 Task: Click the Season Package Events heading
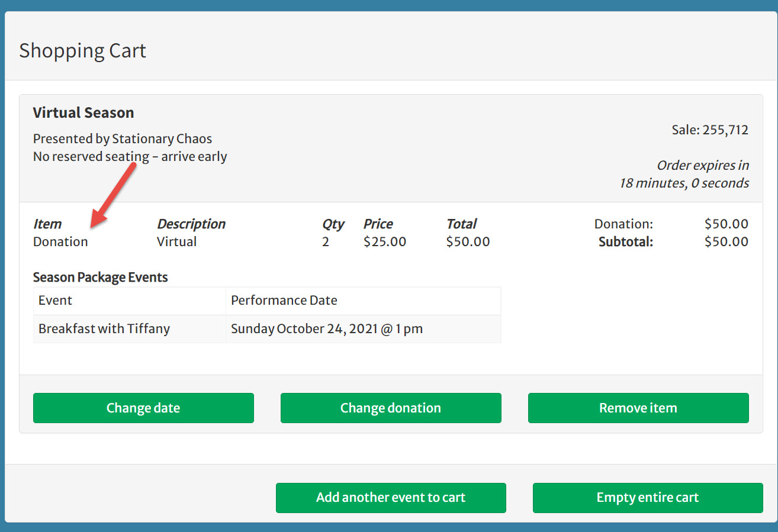point(101,278)
